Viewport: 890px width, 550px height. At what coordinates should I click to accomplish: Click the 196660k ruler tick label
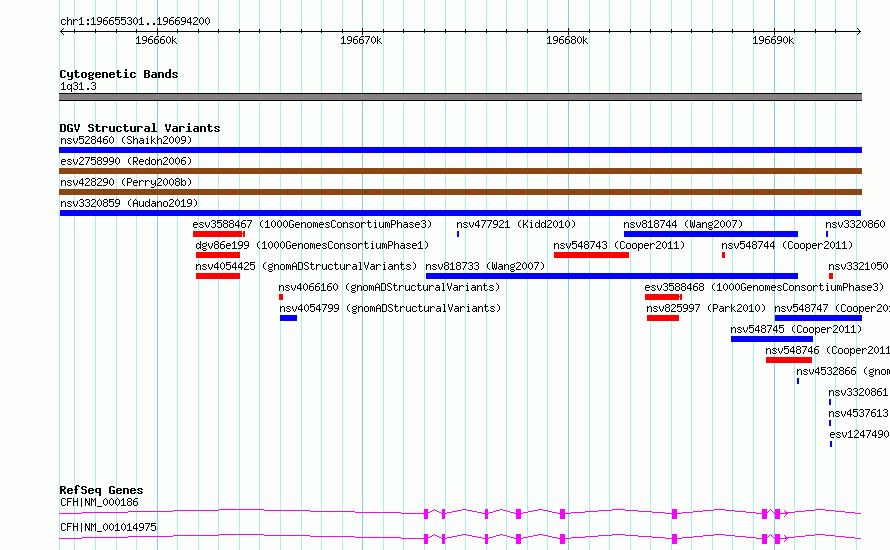[156, 40]
